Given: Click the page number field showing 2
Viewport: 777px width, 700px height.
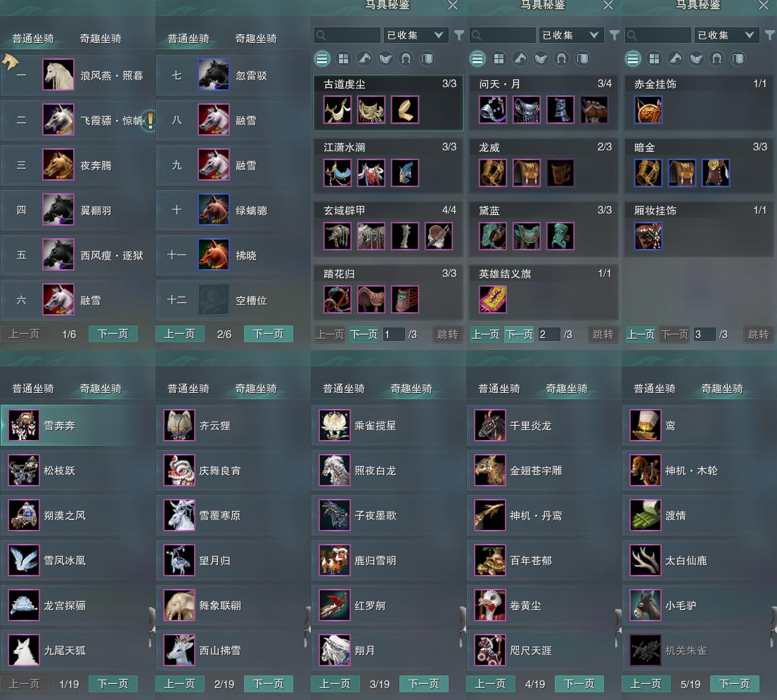Looking at the screenshot, I should coord(549,335).
